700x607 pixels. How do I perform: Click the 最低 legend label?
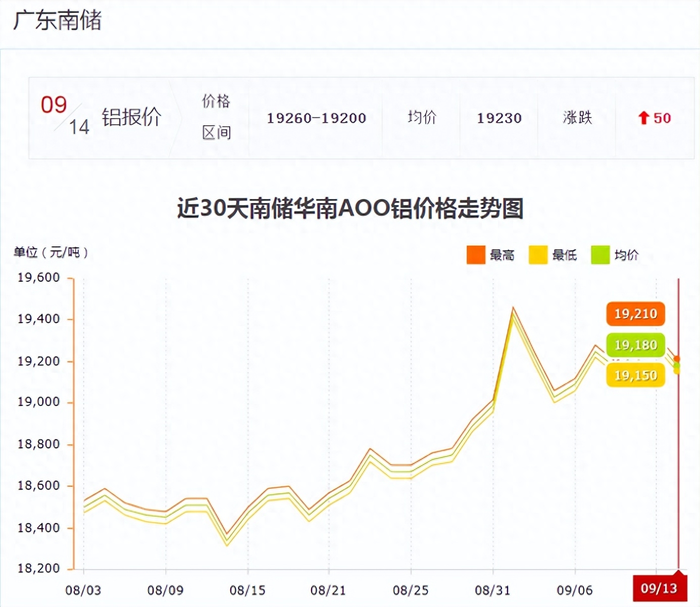pos(564,256)
